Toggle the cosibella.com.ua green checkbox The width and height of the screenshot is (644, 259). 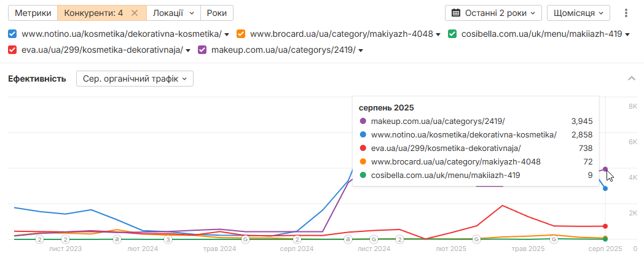[452, 34]
